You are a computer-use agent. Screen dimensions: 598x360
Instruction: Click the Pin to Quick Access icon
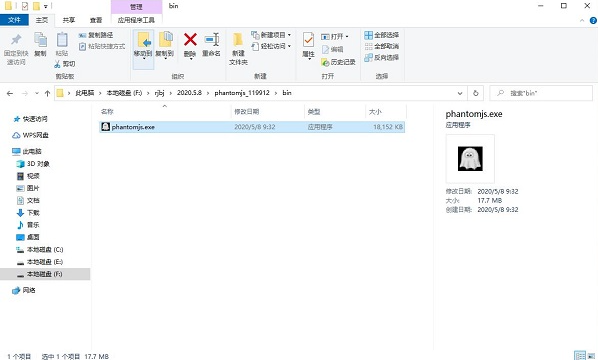[16, 40]
